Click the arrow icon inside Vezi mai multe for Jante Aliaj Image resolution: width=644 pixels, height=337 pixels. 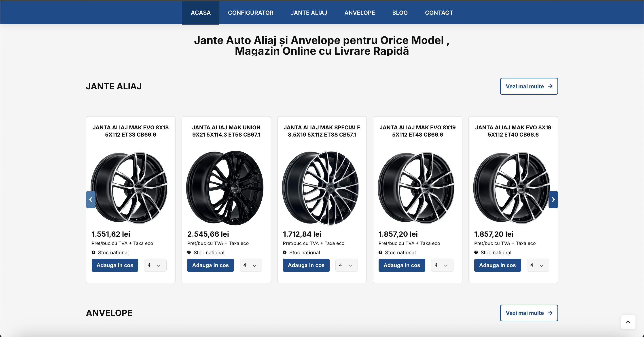[550, 86]
